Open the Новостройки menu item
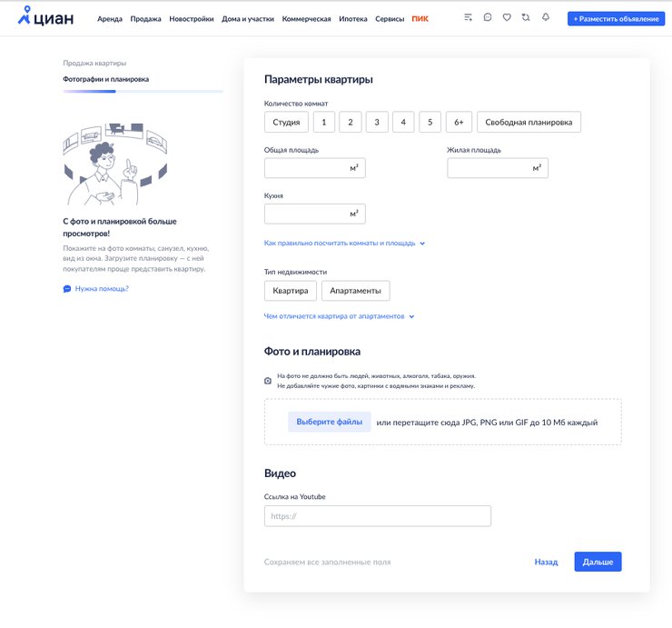The height and width of the screenshot is (628, 672). point(192,18)
